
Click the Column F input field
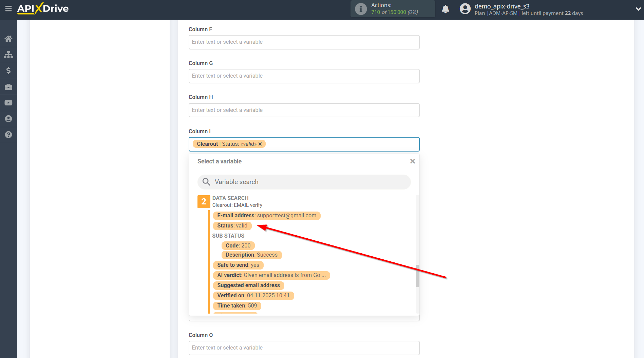[x=304, y=42]
